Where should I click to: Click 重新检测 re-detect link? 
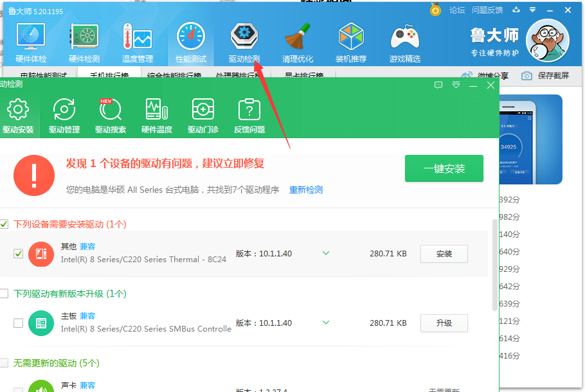306,190
